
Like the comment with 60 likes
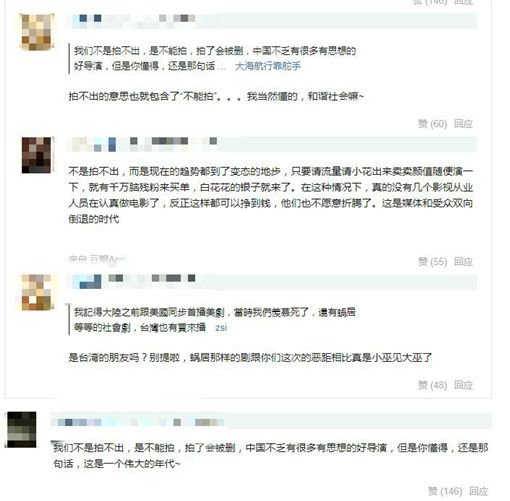[432, 124]
